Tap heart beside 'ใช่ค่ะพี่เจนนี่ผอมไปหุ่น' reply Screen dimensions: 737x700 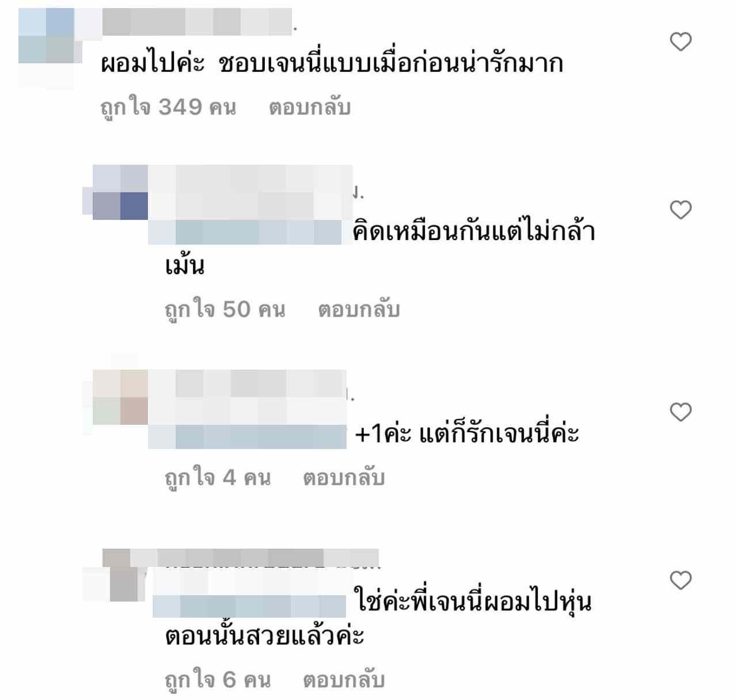click(681, 580)
